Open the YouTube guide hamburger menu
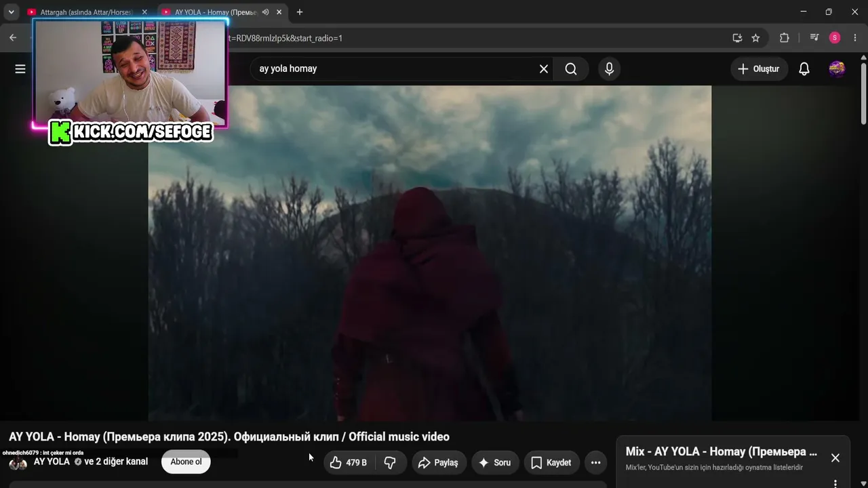Image resolution: width=868 pixels, height=488 pixels. point(20,68)
